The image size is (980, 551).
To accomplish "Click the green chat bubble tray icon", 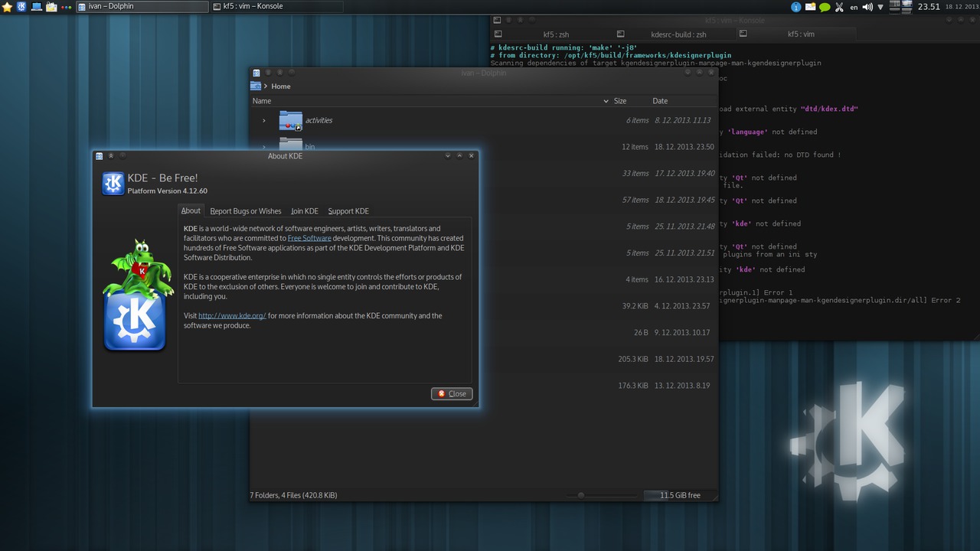I will (825, 7).
